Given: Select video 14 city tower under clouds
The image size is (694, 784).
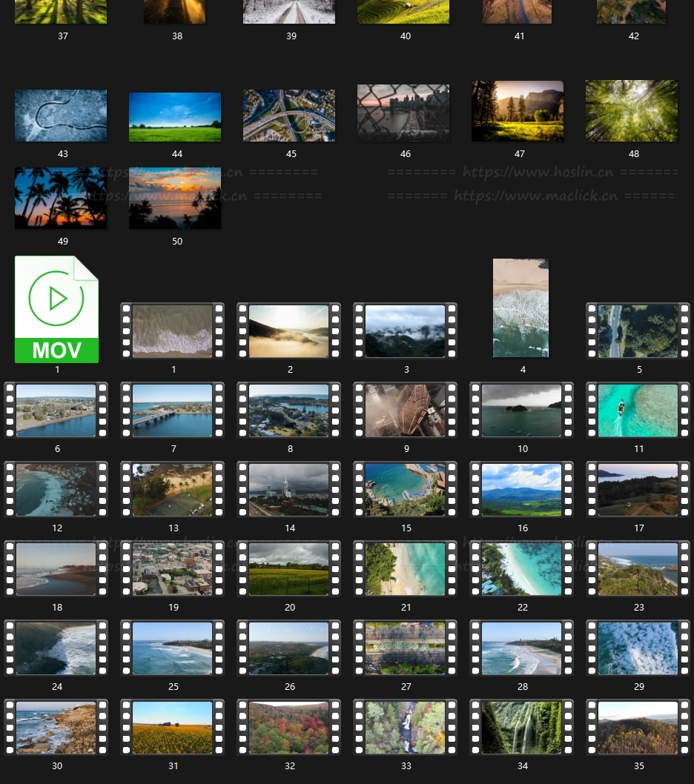Looking at the screenshot, I should pyautogui.click(x=288, y=489).
